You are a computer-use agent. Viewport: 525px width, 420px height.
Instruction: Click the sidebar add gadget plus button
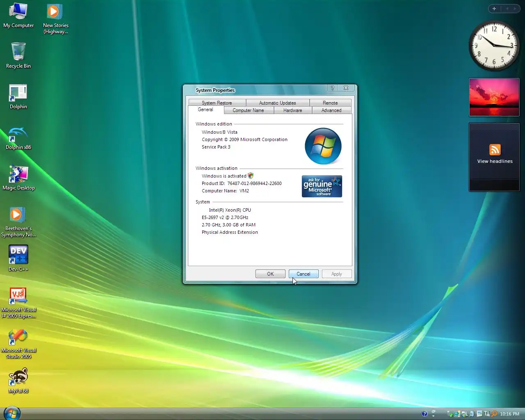[x=494, y=9]
